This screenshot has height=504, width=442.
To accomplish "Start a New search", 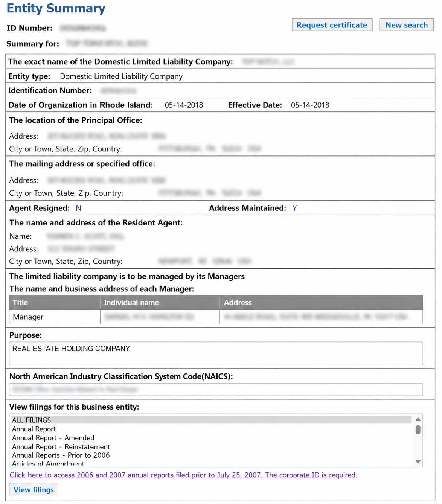I will point(406,25).
